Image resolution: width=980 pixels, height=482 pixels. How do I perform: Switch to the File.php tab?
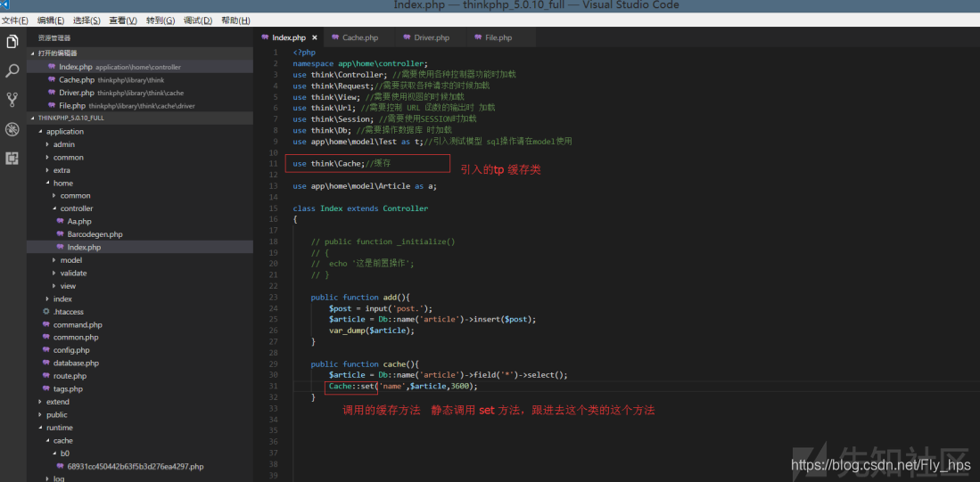point(498,37)
